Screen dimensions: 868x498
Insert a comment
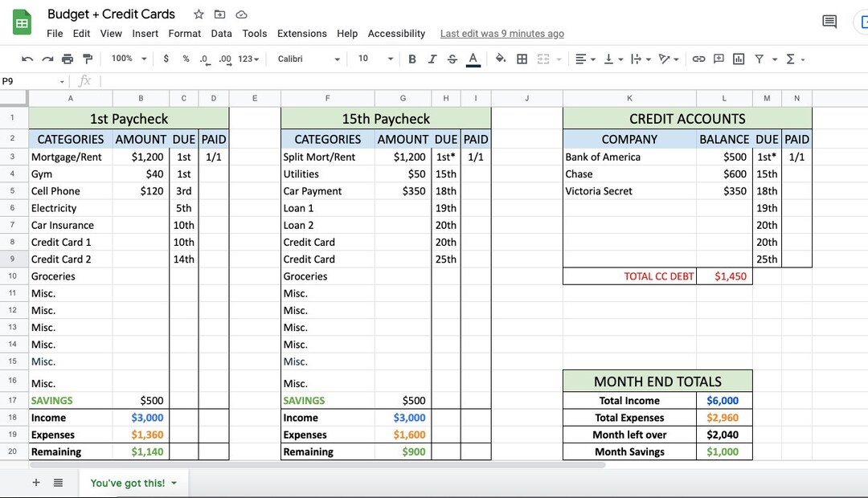click(718, 59)
